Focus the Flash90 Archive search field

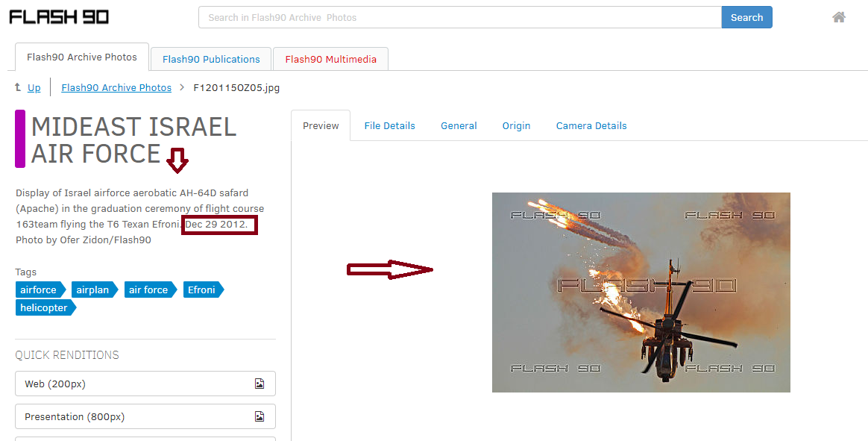(x=460, y=17)
